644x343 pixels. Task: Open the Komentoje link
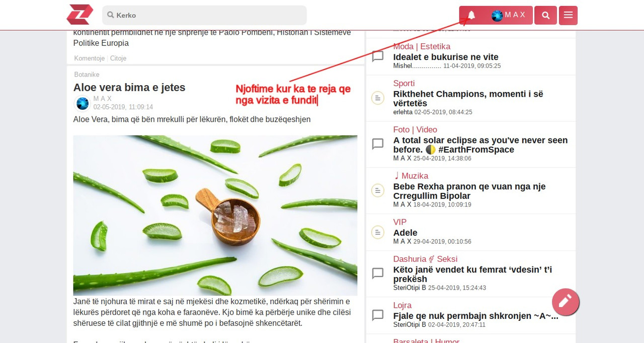pos(90,58)
